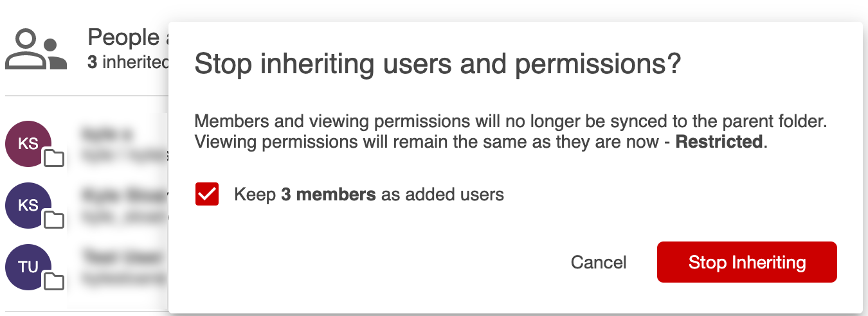The width and height of the screenshot is (868, 316).
Task: Cancel the stop inheriting dialog
Action: [x=599, y=262]
